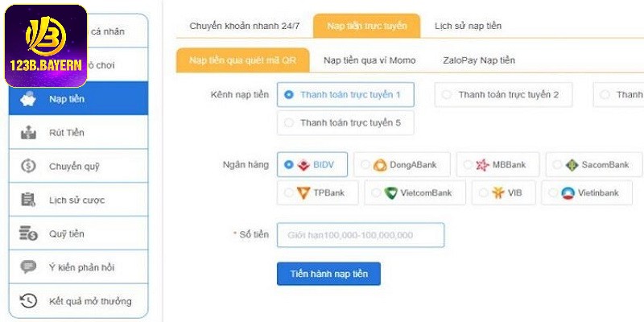Image resolution: width=644 pixels, height=322 pixels.
Task: Select the Vietinbank bank option
Action: (x=552, y=193)
